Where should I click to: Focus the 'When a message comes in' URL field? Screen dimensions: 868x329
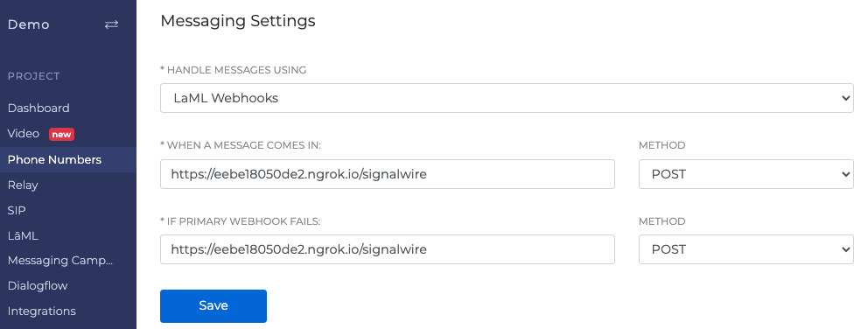[388, 174]
